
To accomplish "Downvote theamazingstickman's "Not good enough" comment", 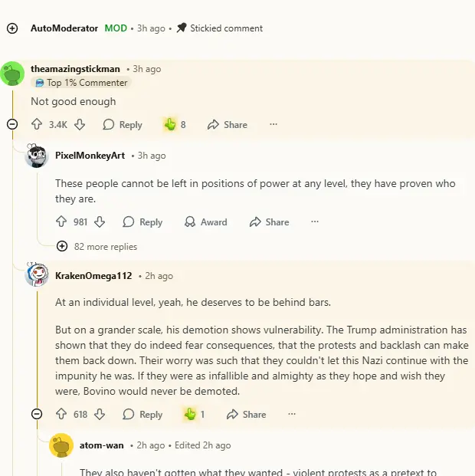I will pos(80,124).
